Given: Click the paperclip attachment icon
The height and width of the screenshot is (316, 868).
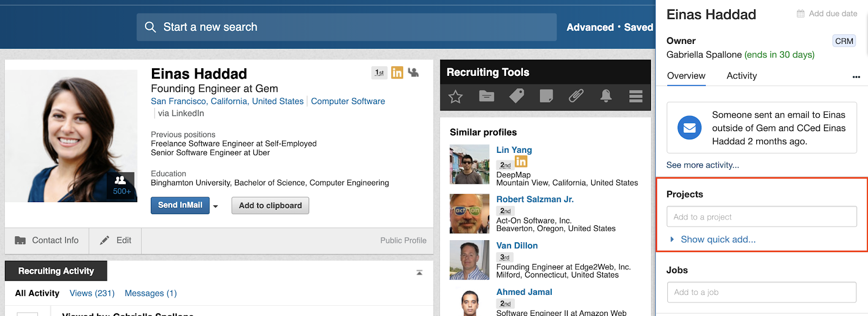Looking at the screenshot, I should click(576, 96).
